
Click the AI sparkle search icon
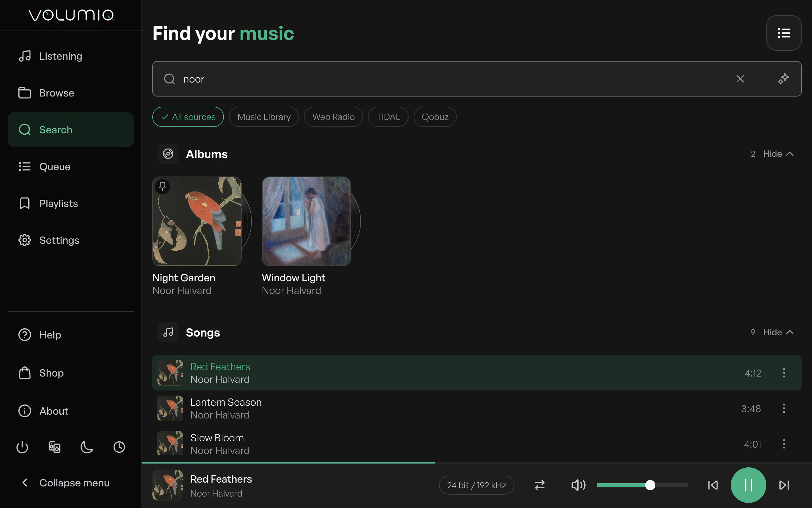pyautogui.click(x=783, y=79)
